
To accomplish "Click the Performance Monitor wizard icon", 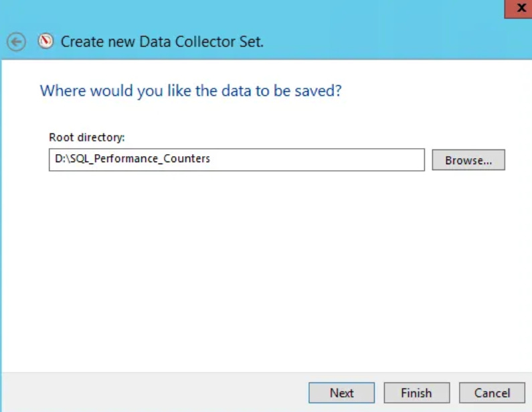I will pyautogui.click(x=46, y=41).
